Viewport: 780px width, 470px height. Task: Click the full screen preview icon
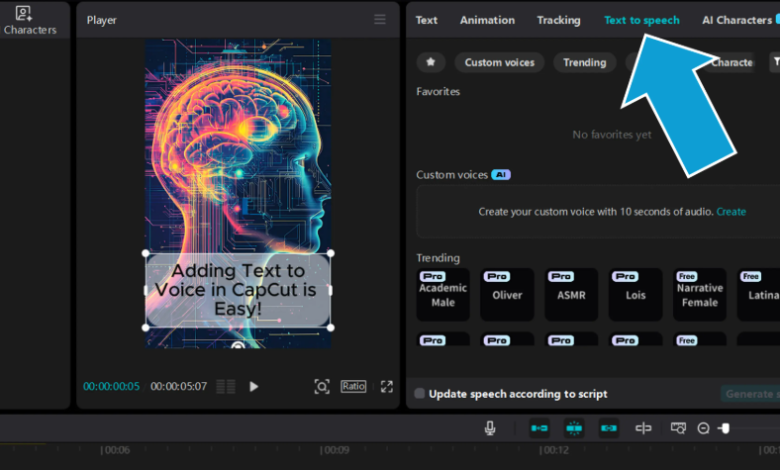386,386
